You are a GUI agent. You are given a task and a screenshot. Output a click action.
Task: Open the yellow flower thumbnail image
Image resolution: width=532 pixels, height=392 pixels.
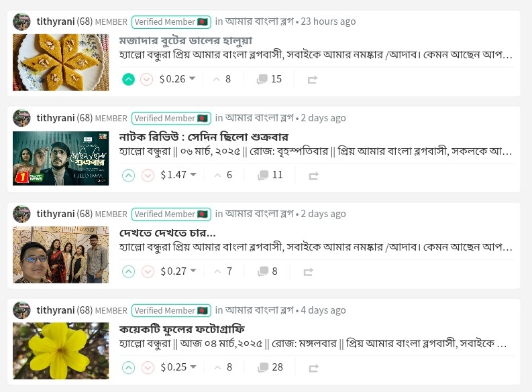[61, 350]
